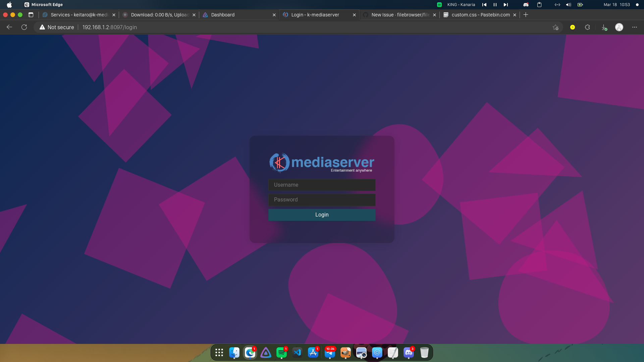
Task: Open GIMP from the dock
Action: click(x=345, y=353)
